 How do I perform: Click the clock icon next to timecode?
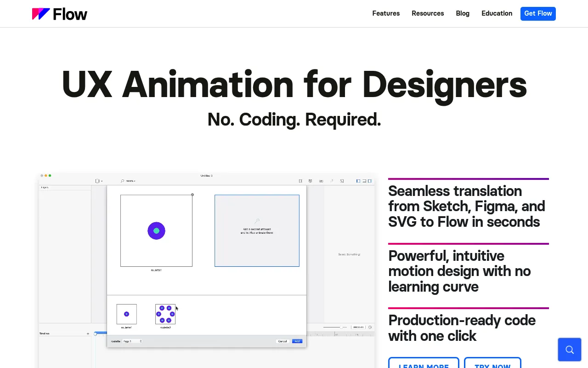pos(370,327)
